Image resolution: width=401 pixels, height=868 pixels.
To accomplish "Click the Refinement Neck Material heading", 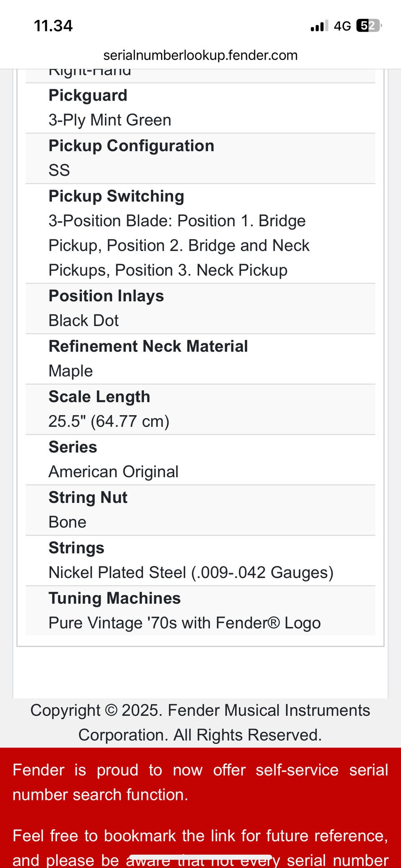I will 148,346.
